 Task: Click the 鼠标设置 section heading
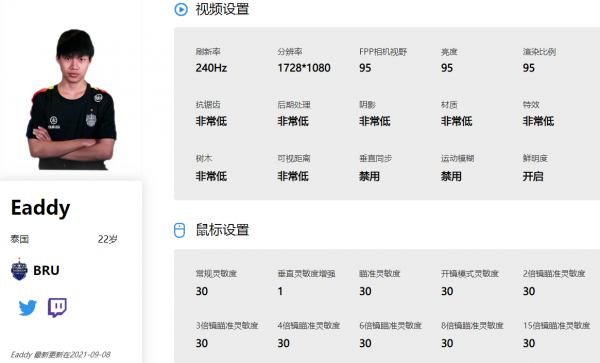point(222,230)
